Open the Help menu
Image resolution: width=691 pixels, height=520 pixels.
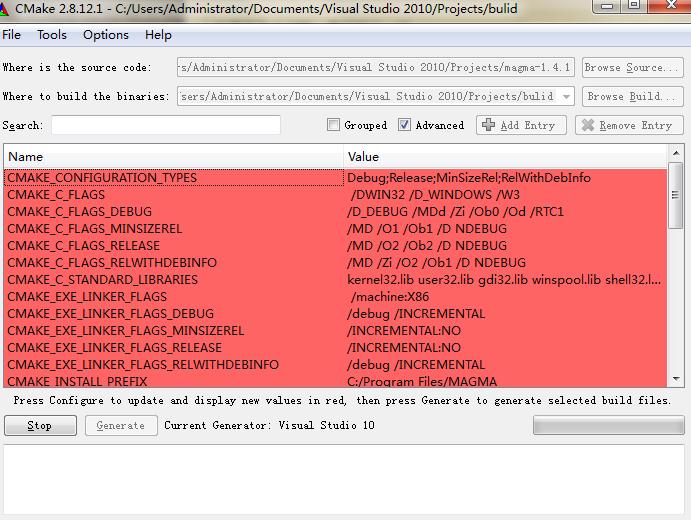coord(158,35)
